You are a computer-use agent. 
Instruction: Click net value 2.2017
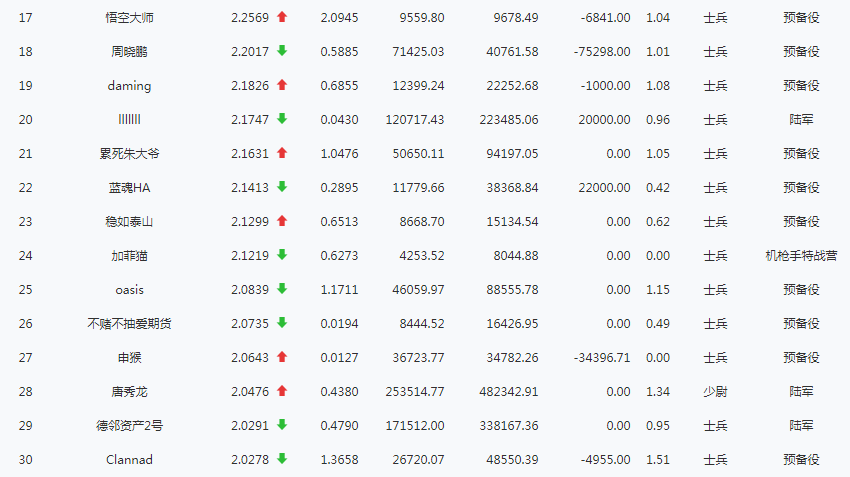(x=250, y=52)
